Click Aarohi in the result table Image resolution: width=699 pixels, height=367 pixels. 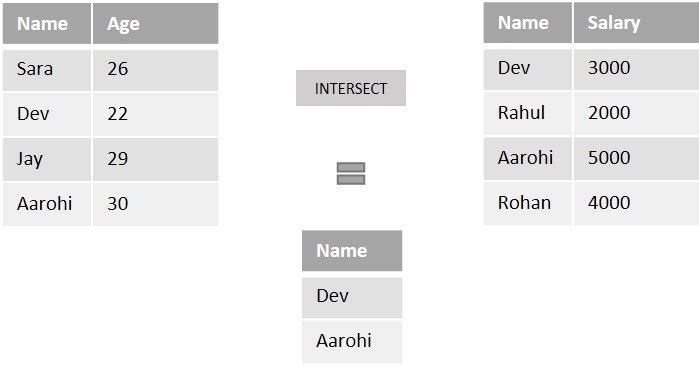pyautogui.click(x=352, y=342)
